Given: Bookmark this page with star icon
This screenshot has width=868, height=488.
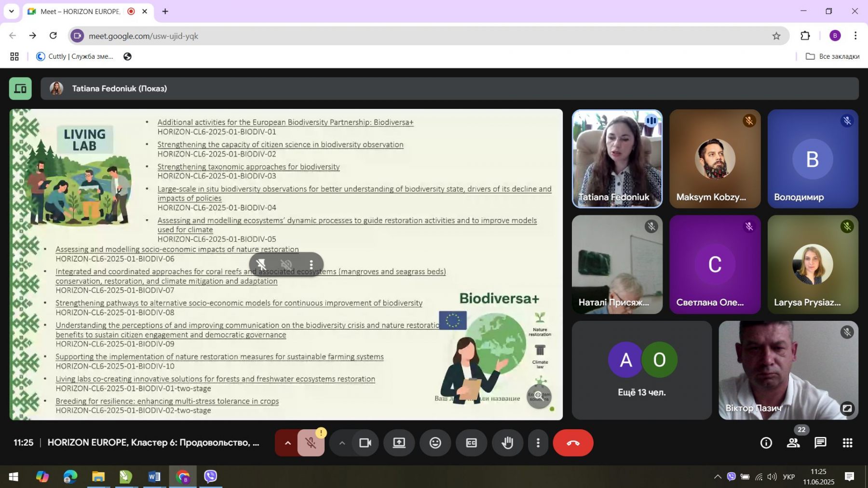Looking at the screenshot, I should [776, 36].
